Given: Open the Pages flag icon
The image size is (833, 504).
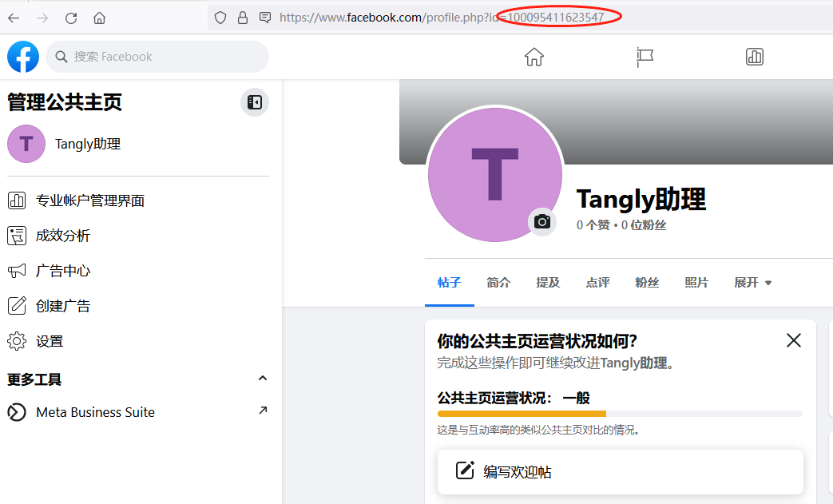Looking at the screenshot, I should 645,57.
